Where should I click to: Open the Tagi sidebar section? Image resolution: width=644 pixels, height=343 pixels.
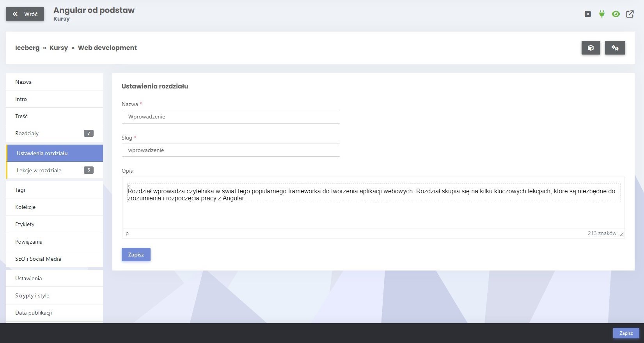55,190
